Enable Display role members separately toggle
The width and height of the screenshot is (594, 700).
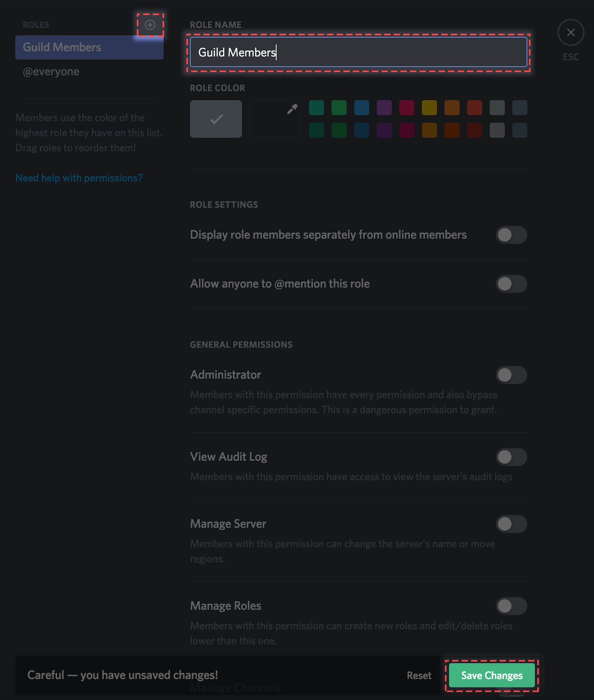point(511,235)
